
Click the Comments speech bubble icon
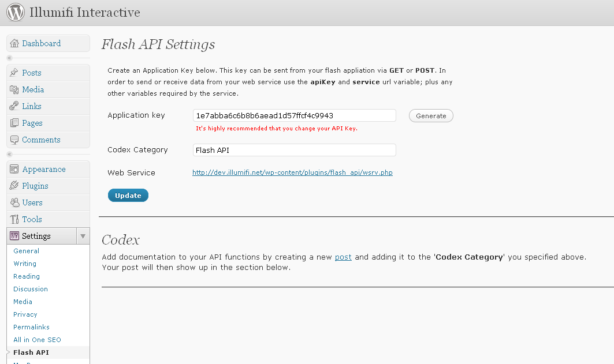point(14,140)
